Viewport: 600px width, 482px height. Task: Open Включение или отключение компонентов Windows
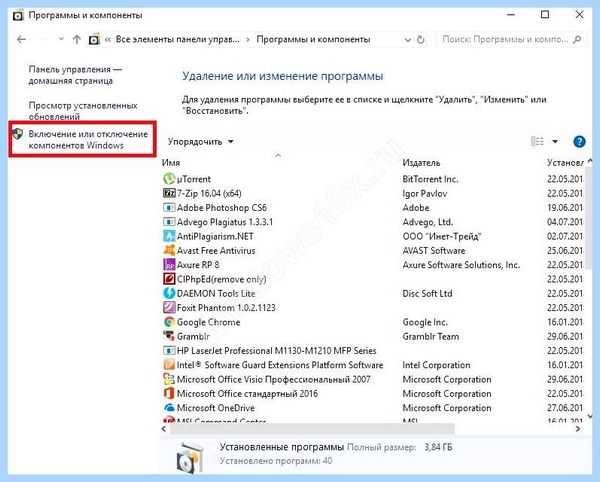point(88,140)
